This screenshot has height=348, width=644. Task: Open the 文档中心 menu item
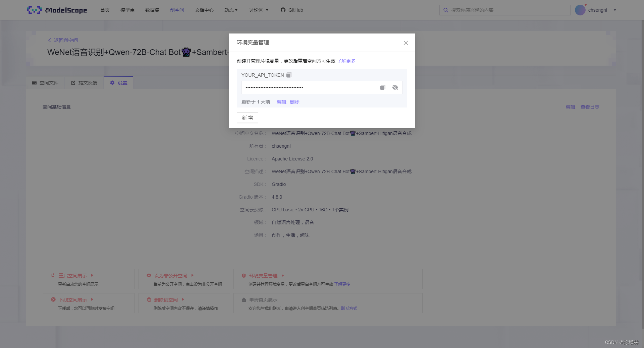pyautogui.click(x=204, y=10)
